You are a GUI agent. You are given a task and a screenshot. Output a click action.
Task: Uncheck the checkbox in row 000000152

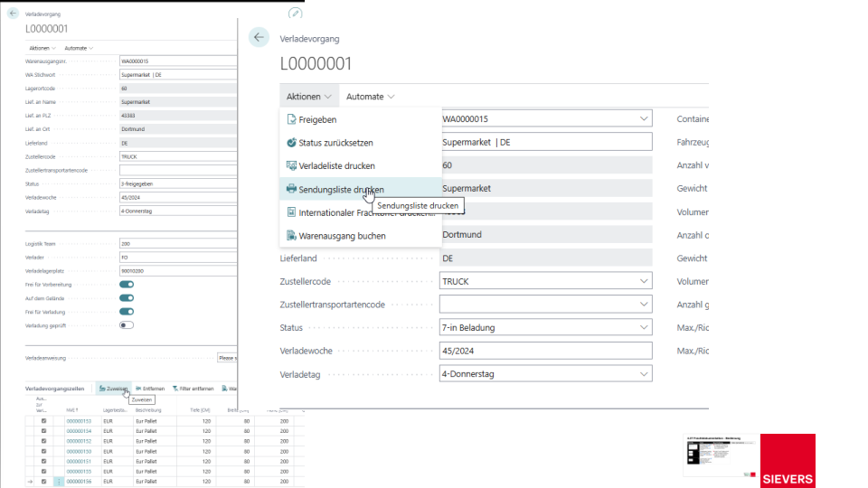43,441
